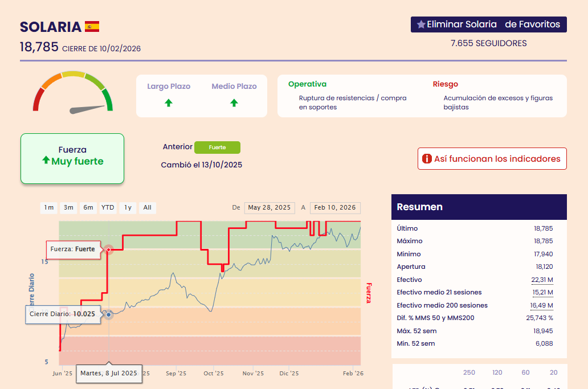Click the 'Ruptura de resistencias / compra en soportes' text
588x389 pixels.
[x=353, y=103]
